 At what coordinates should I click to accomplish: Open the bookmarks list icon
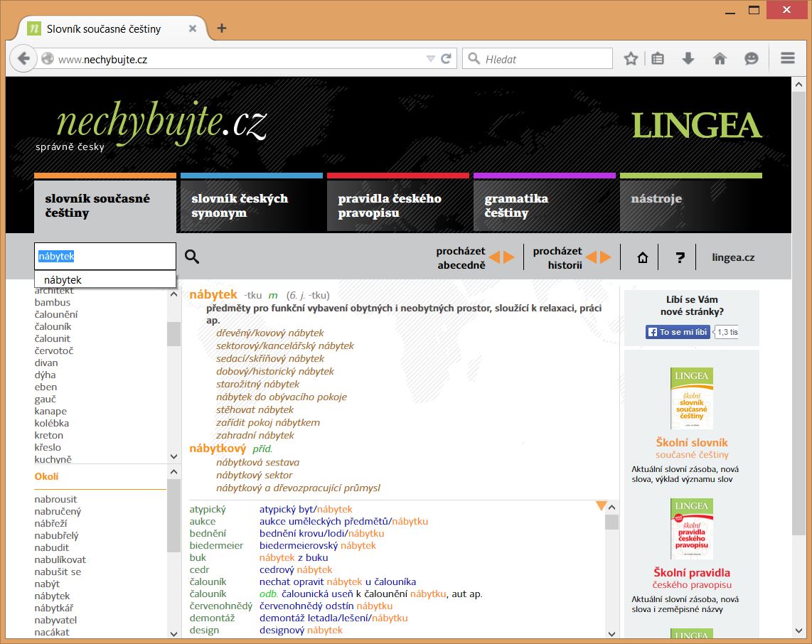(x=658, y=58)
